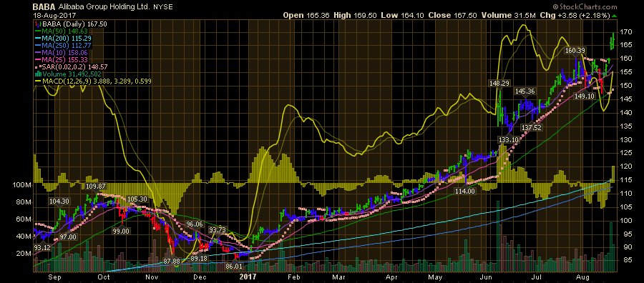The image size is (644, 283).
Task: Click the High 169.50 value
Action: click(355, 15)
